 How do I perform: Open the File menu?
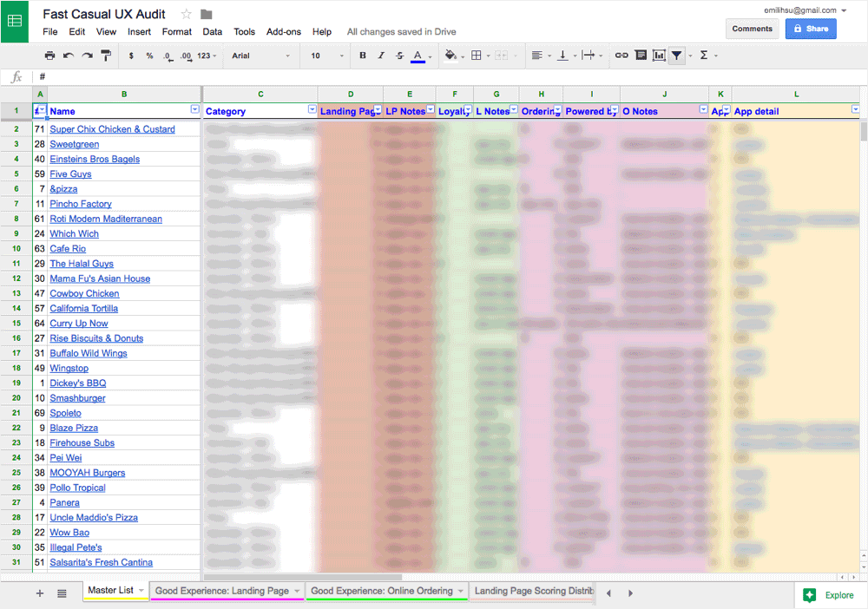pos(49,31)
